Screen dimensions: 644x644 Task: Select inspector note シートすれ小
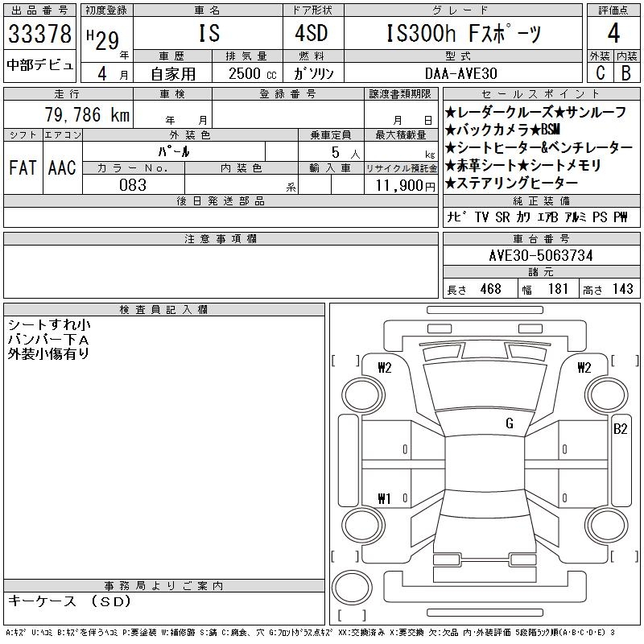pyautogui.click(x=49, y=325)
